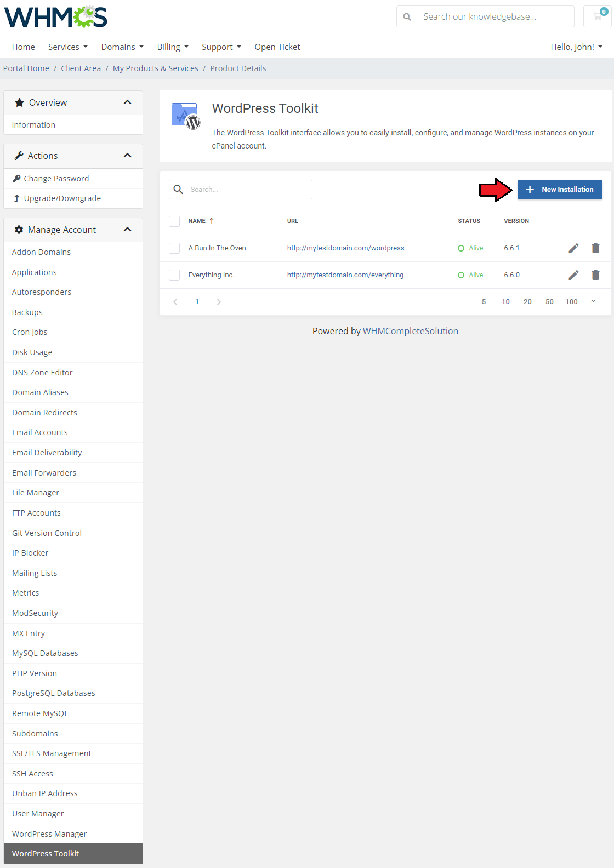This screenshot has width=614, height=868.
Task: Open Backups in the sidebar
Action: (73, 312)
